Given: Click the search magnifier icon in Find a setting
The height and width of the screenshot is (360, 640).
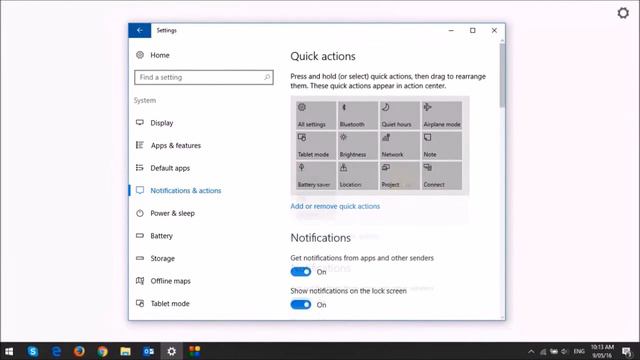Looking at the screenshot, I should [x=267, y=77].
